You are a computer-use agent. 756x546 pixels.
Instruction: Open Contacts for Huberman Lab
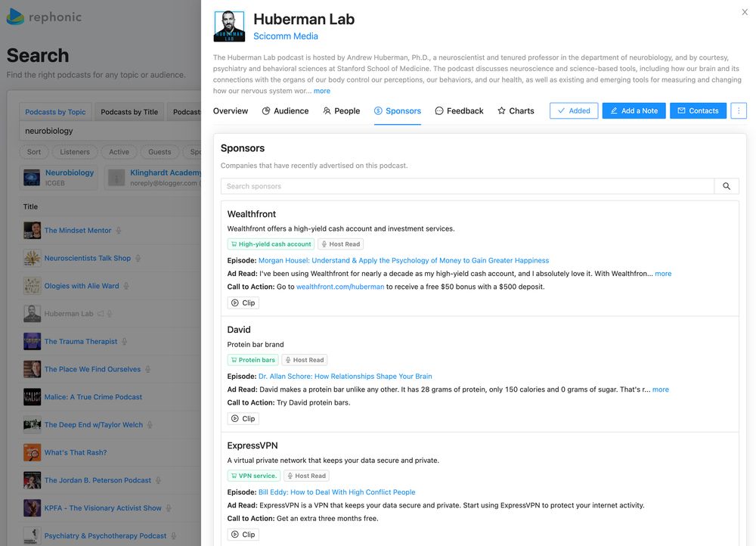tap(698, 110)
